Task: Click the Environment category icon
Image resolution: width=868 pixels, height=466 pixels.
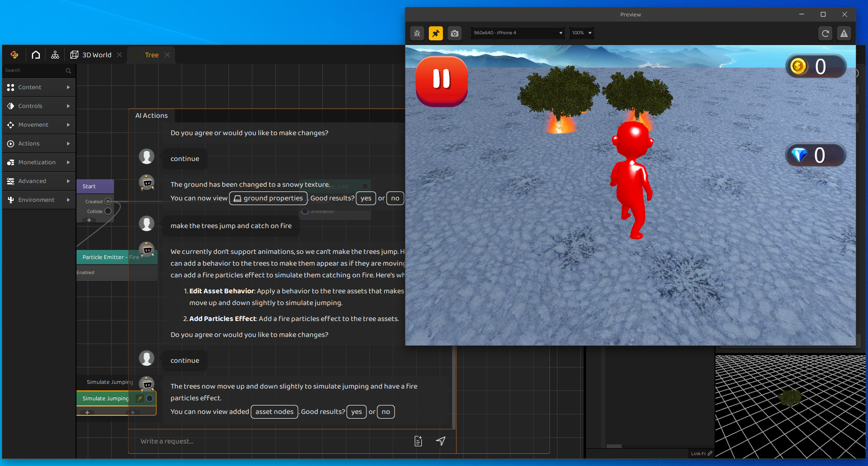Action: tap(11, 200)
